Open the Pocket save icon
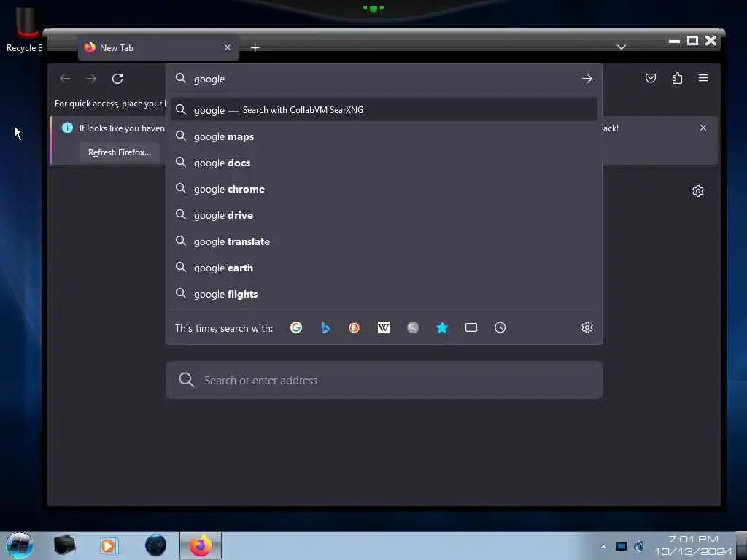This screenshot has height=560, width=747. [650, 78]
